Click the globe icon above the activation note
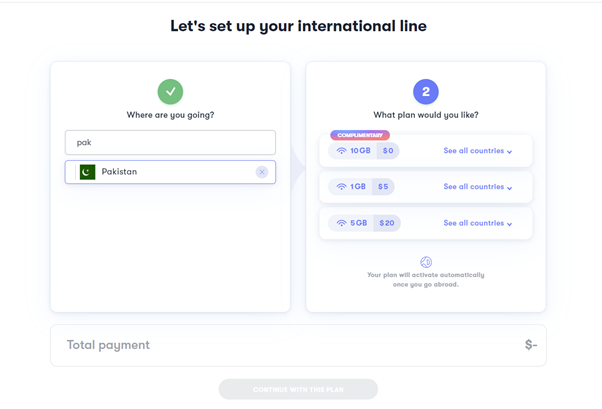Screen dimensions: 602x409 426,262
